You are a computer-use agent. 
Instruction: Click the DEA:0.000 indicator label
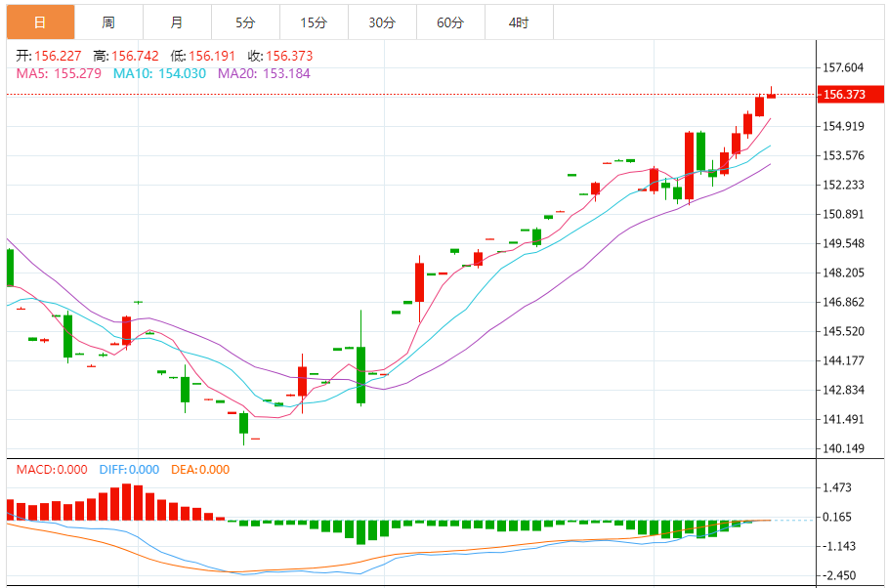200,470
